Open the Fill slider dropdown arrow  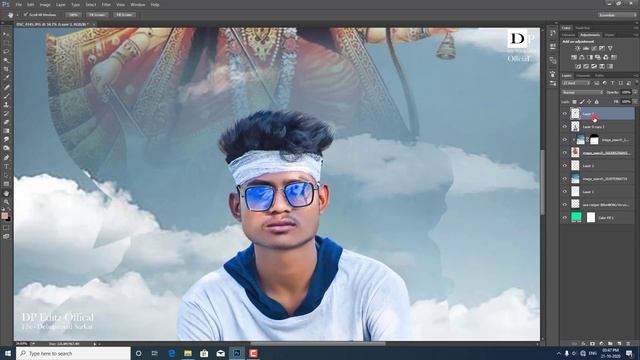[x=634, y=102]
